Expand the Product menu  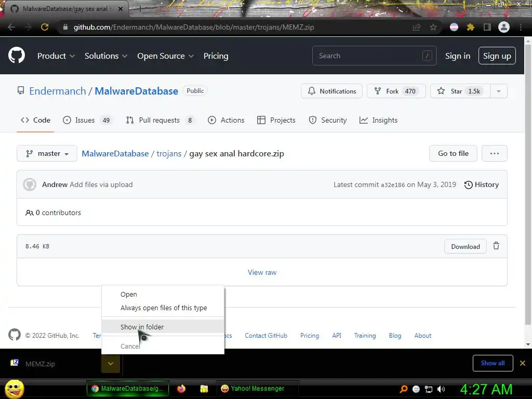point(56,56)
